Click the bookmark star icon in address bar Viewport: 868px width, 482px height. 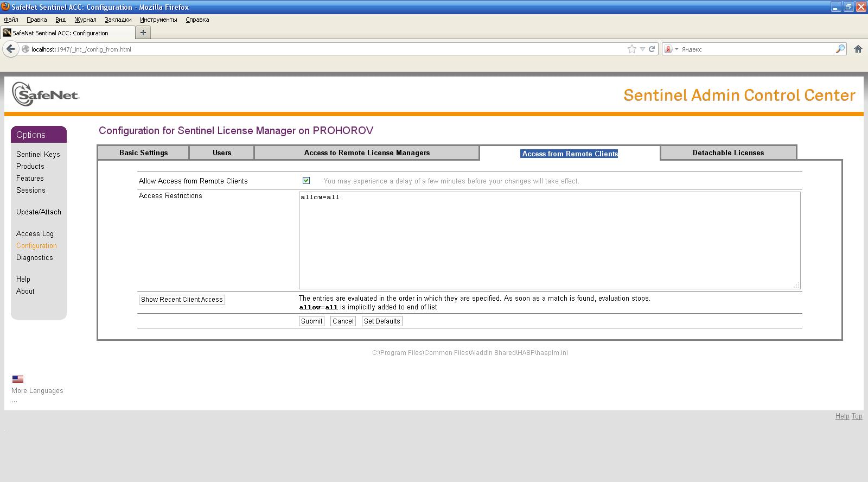(x=631, y=49)
